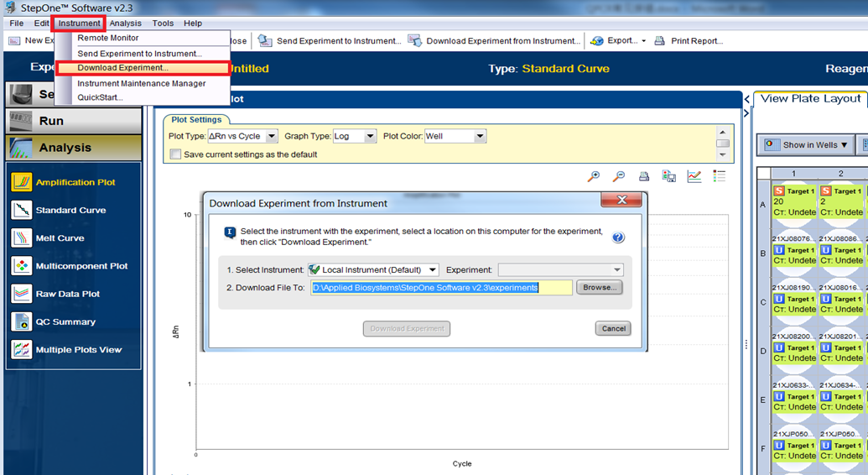868x475 pixels.
Task: Open the Help menu
Action: click(193, 23)
